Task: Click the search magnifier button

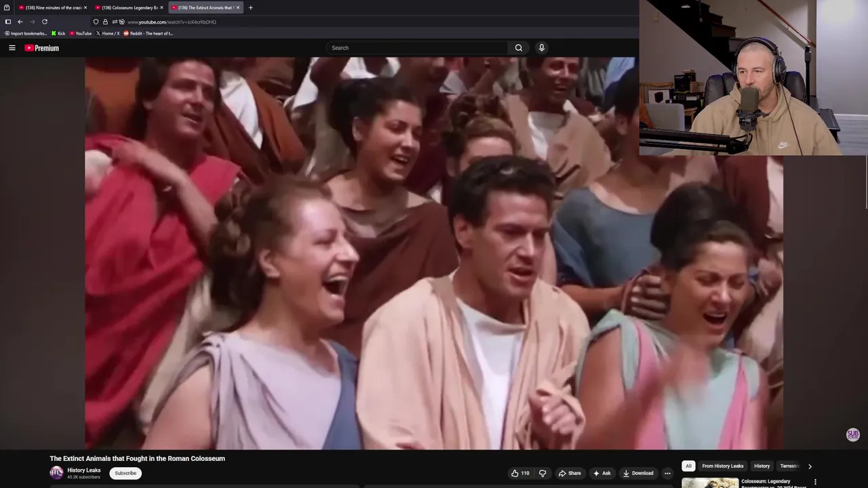Action: [x=519, y=48]
